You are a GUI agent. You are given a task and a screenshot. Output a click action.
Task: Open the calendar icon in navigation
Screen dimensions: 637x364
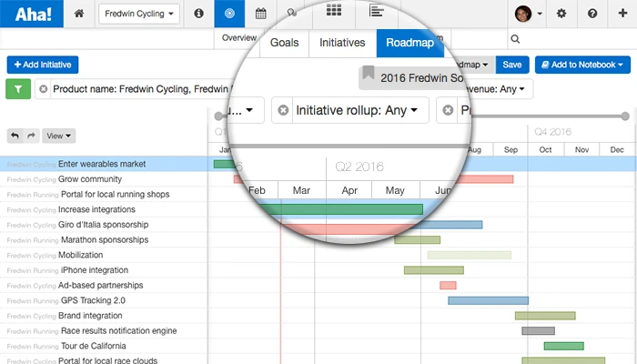tap(261, 14)
